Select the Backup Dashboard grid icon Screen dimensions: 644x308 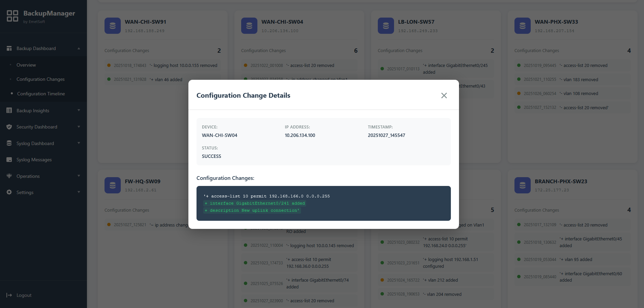click(x=9, y=48)
